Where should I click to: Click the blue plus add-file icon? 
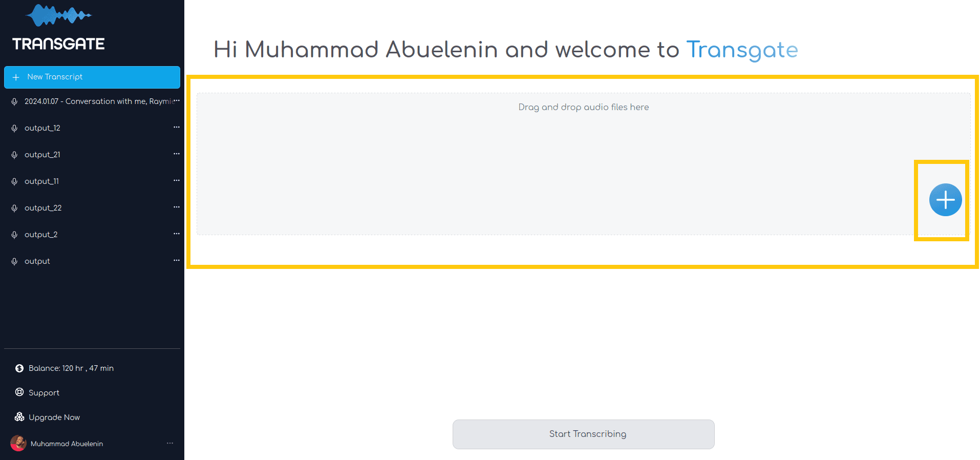pyautogui.click(x=945, y=200)
